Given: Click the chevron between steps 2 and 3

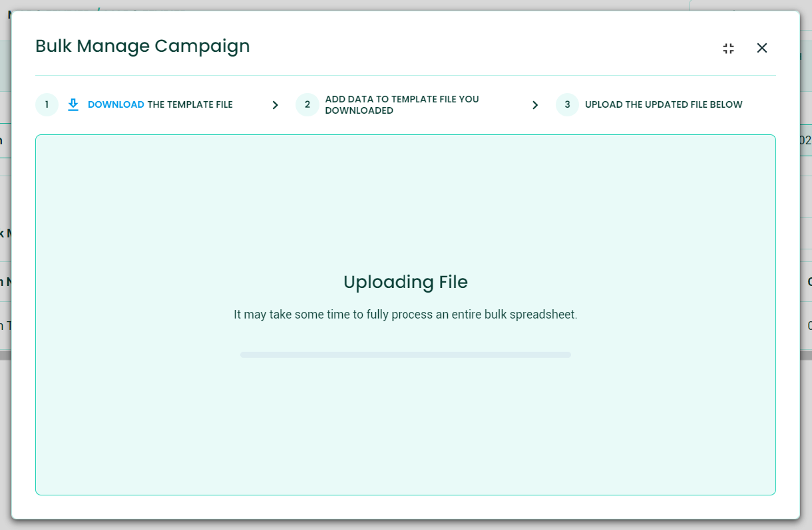Looking at the screenshot, I should tap(535, 104).
